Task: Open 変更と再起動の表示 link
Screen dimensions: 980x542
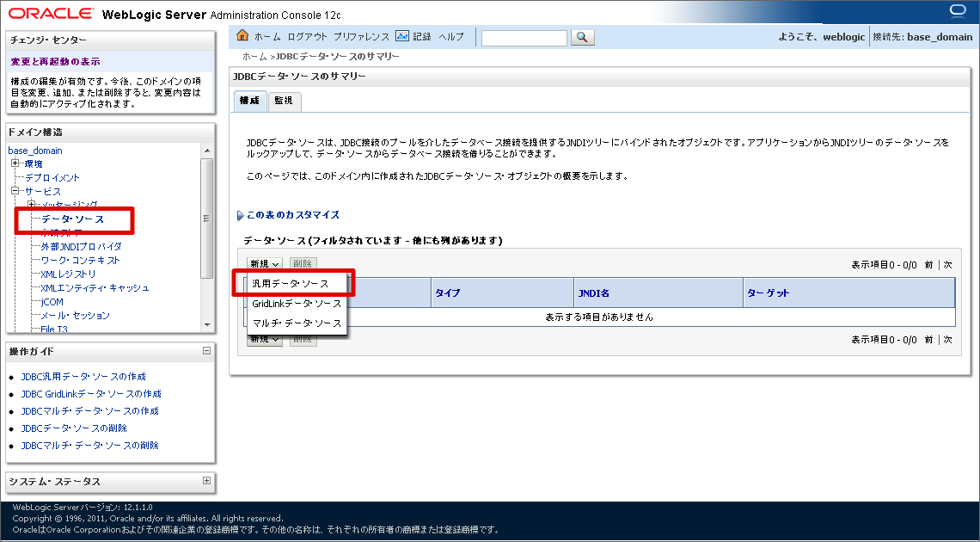Action: click(56, 62)
